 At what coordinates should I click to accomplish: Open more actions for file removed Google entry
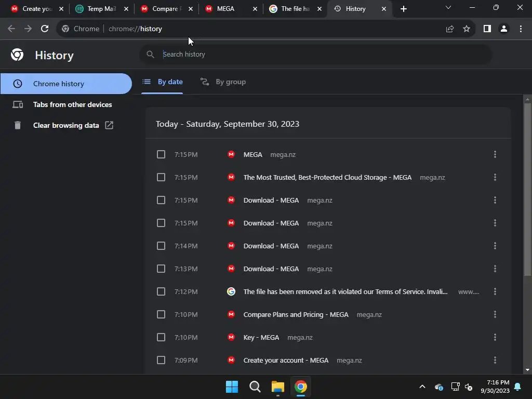click(x=495, y=291)
